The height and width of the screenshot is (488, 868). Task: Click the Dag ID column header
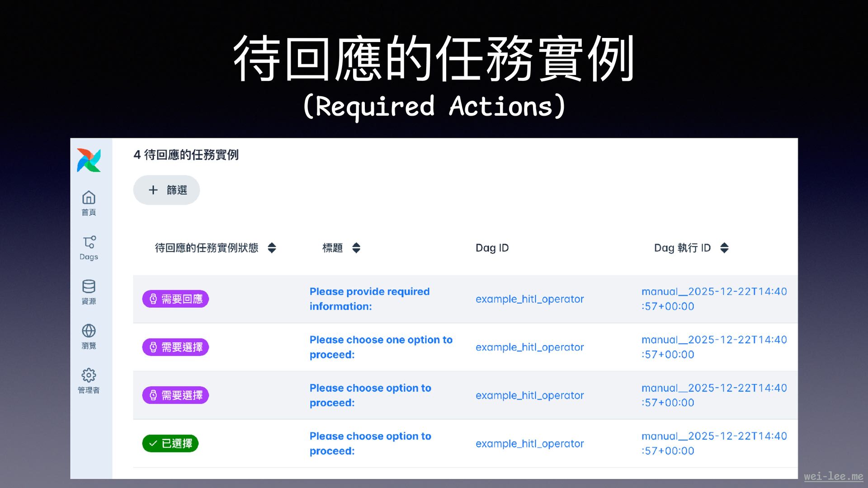492,248
